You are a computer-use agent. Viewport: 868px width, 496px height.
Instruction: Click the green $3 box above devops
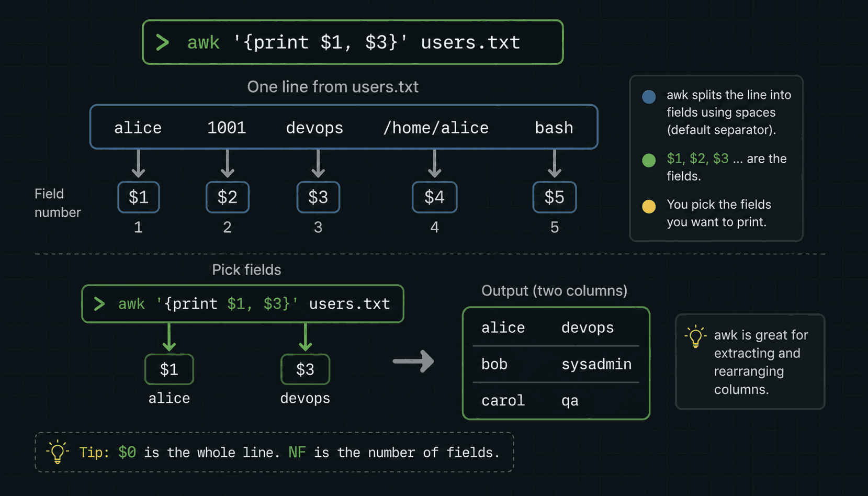[x=305, y=369]
